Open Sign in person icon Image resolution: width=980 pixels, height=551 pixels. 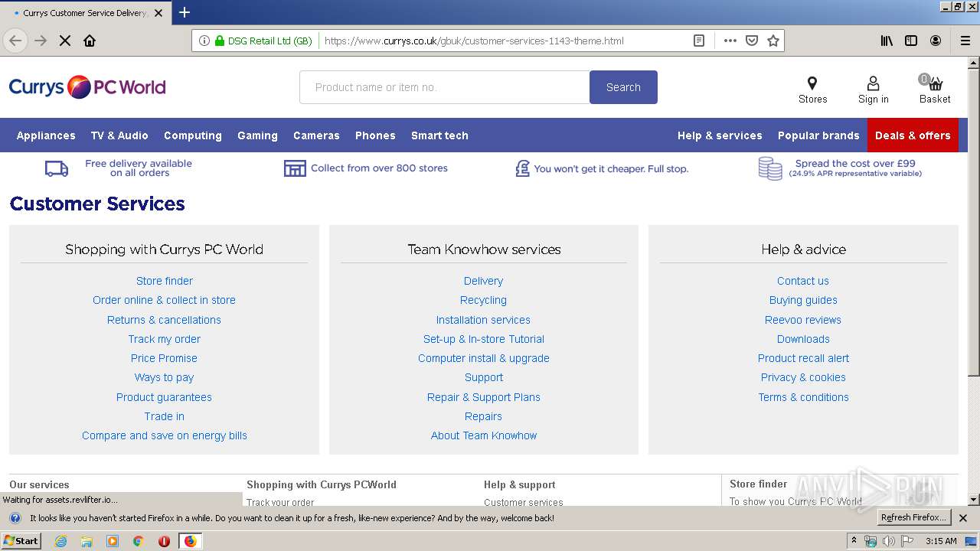click(873, 83)
